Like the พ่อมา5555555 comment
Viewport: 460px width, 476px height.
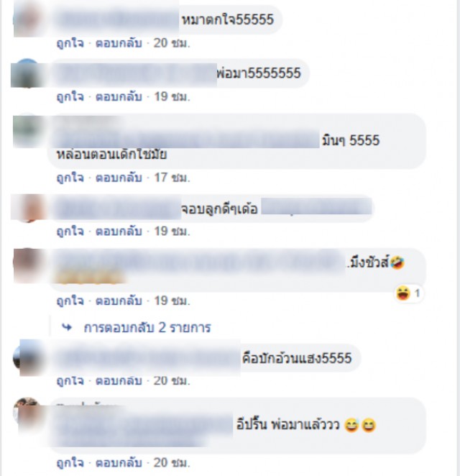tap(70, 97)
